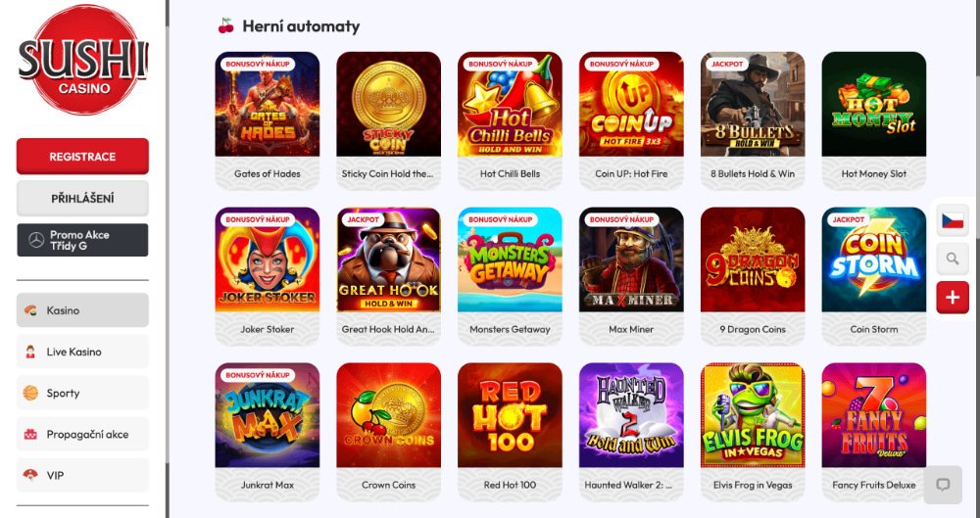Click the Red Hot 100 title link
980x518 pixels.
tap(510, 485)
